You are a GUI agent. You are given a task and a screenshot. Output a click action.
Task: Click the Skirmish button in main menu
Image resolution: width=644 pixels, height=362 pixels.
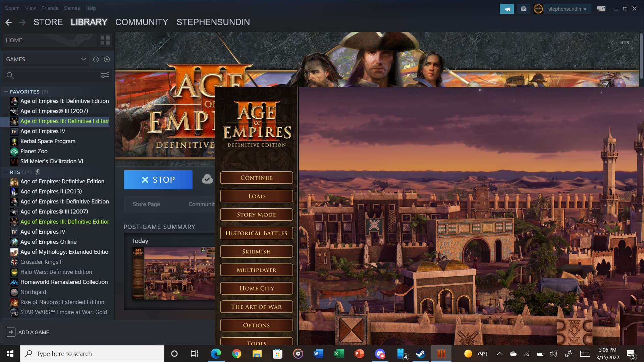[256, 251]
